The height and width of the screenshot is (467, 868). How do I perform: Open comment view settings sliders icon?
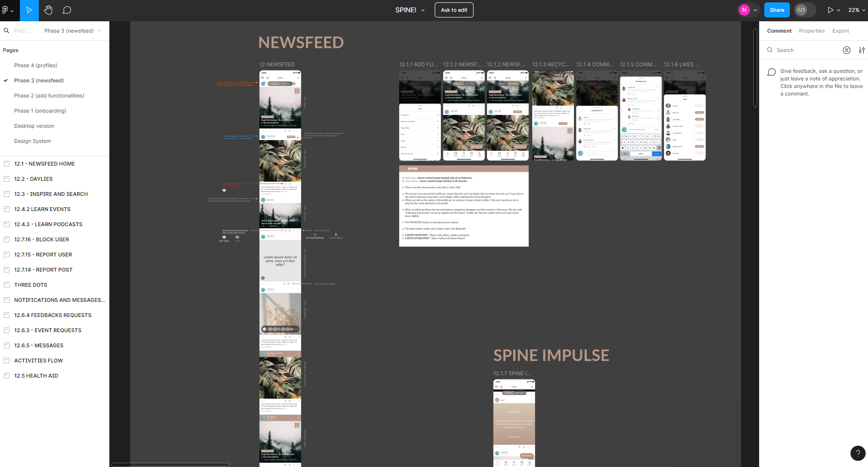tap(861, 50)
